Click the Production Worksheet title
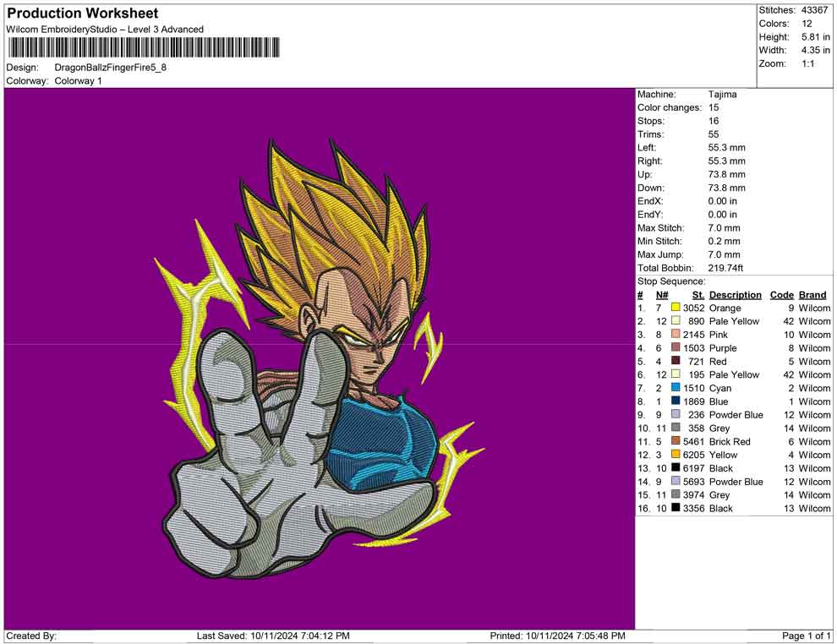Viewport: 837px width, 644px height. (x=82, y=14)
